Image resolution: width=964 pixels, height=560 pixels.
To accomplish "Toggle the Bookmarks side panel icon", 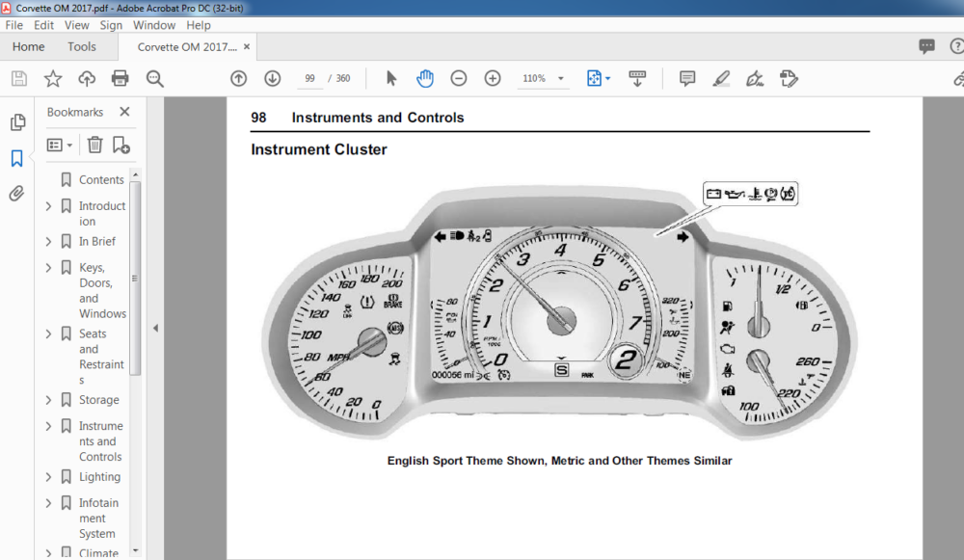I will [x=17, y=159].
